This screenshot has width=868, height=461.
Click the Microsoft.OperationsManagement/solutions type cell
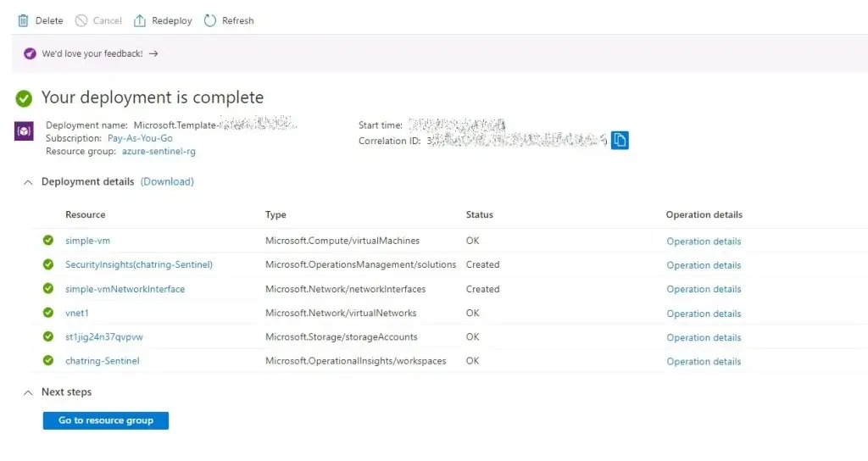tap(360, 264)
